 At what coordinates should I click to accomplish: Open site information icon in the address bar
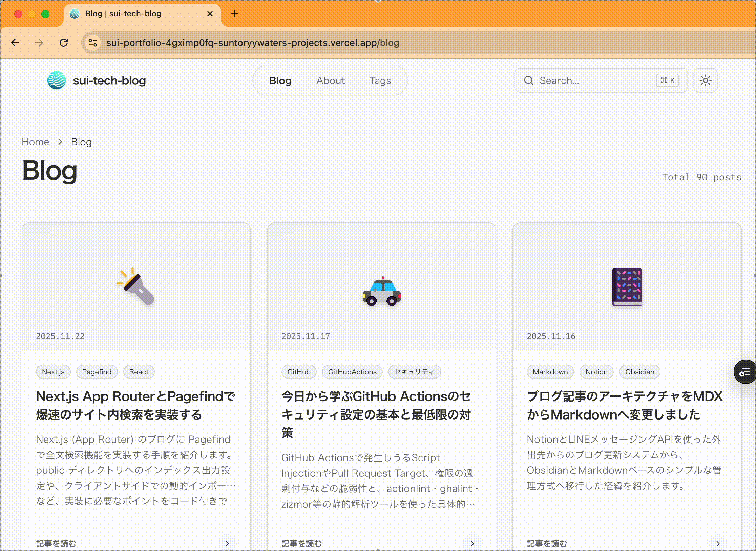[92, 43]
